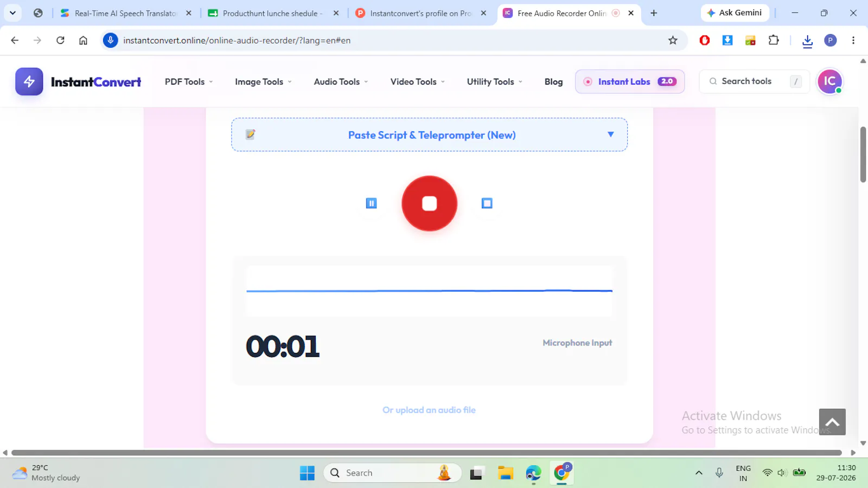Show browser downloads
The height and width of the screenshot is (488, 868).
[x=807, y=41]
